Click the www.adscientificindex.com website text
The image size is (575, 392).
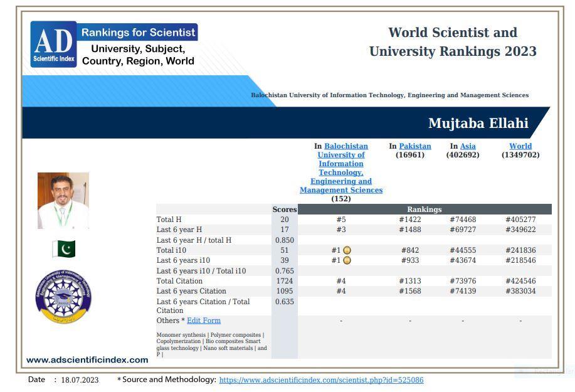click(x=87, y=360)
